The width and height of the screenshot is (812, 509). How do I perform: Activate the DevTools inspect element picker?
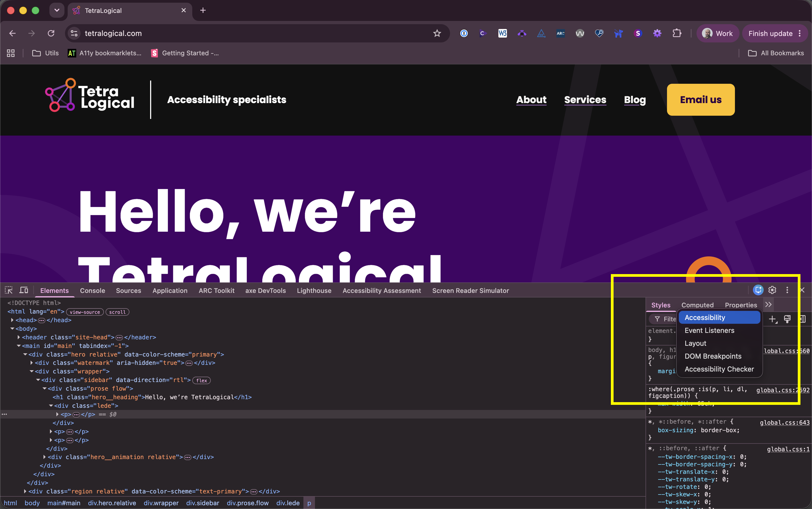click(x=9, y=290)
